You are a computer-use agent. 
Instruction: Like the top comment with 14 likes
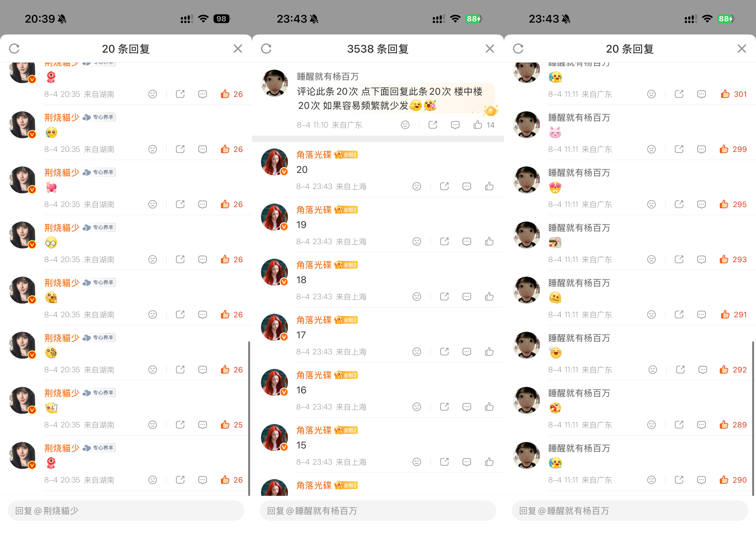click(478, 125)
